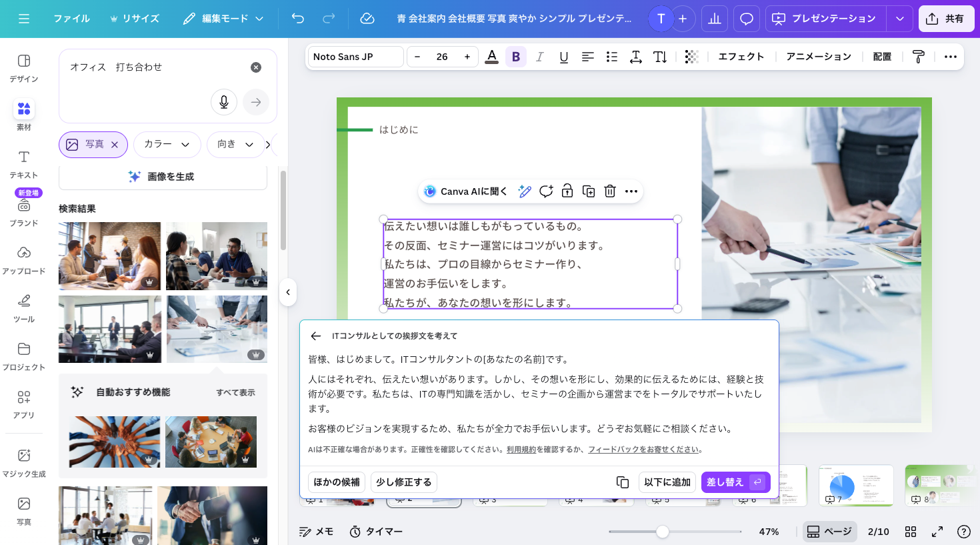Click the duplicate element icon
This screenshot has width=980, height=545.
pyautogui.click(x=588, y=191)
